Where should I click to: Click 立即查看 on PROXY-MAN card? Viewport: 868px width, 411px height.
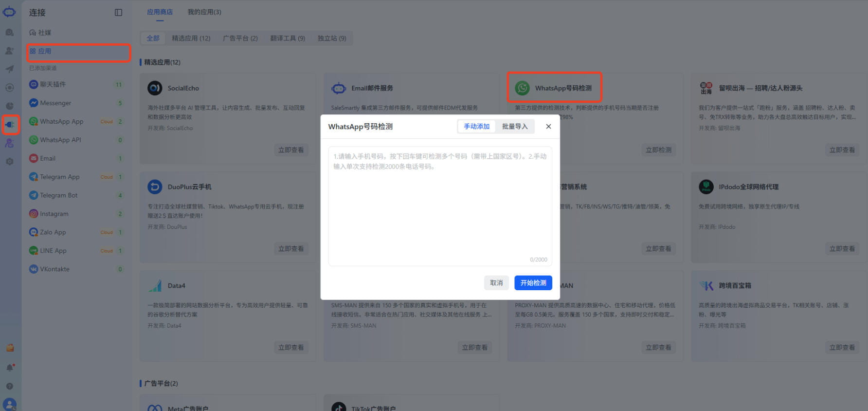pyautogui.click(x=658, y=348)
